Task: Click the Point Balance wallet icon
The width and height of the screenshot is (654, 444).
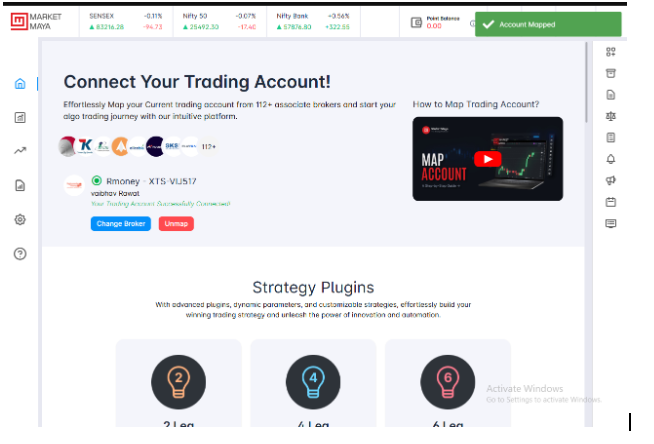Action: point(416,22)
